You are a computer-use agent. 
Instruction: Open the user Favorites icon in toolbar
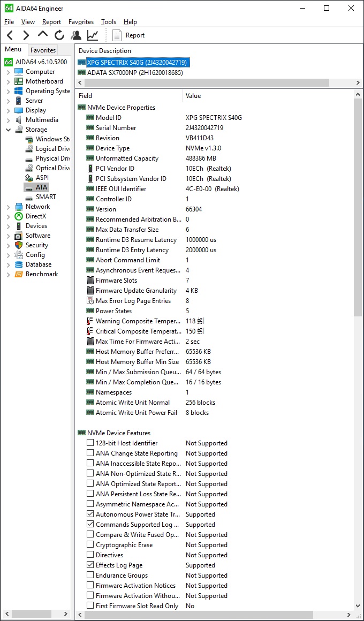click(77, 35)
